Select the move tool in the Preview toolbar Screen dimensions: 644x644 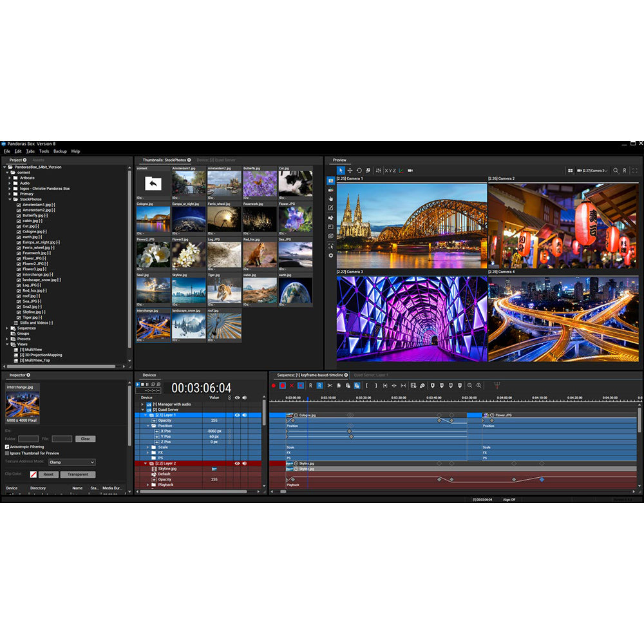pyautogui.click(x=350, y=170)
